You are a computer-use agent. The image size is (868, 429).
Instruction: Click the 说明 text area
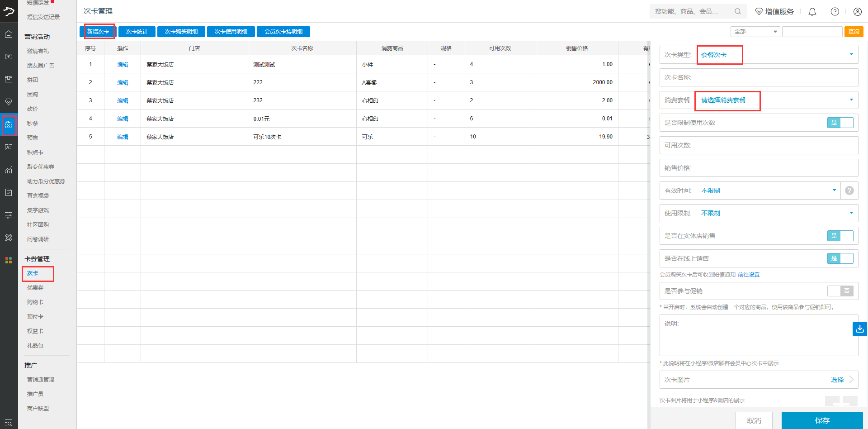pos(759,335)
